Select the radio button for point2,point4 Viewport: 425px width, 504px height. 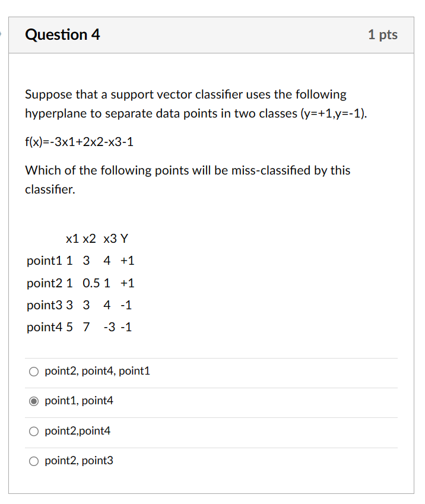click(34, 431)
